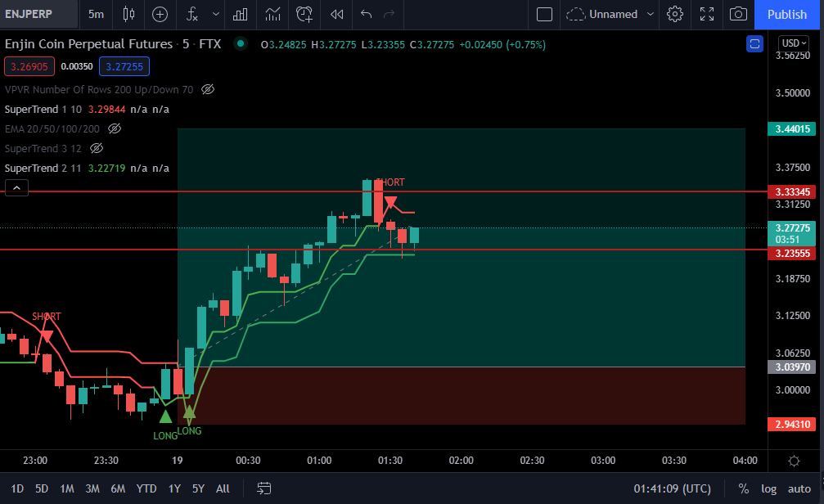Image resolution: width=824 pixels, height=504 pixels.
Task: Click the blue buy price 3.27255
Action: [124, 66]
